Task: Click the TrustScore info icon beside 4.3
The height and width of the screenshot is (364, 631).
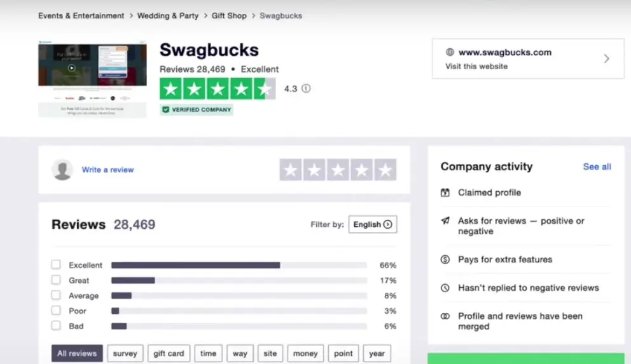Action: click(306, 88)
